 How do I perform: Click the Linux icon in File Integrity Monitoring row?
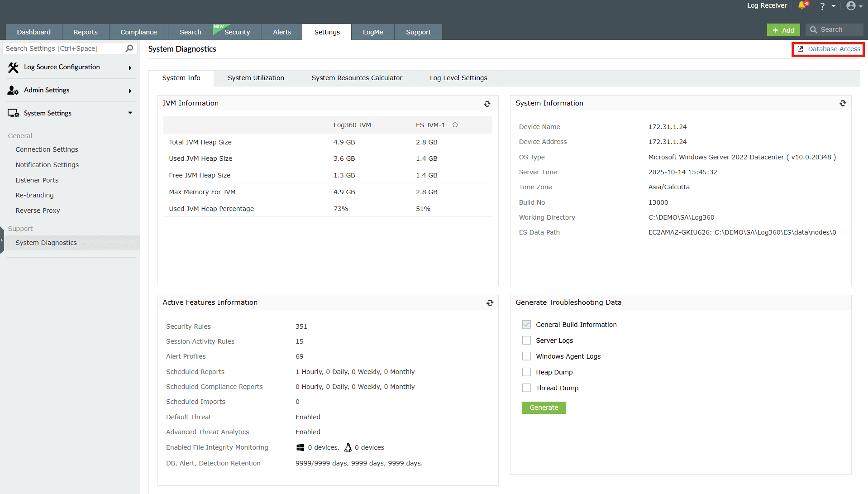coord(348,447)
